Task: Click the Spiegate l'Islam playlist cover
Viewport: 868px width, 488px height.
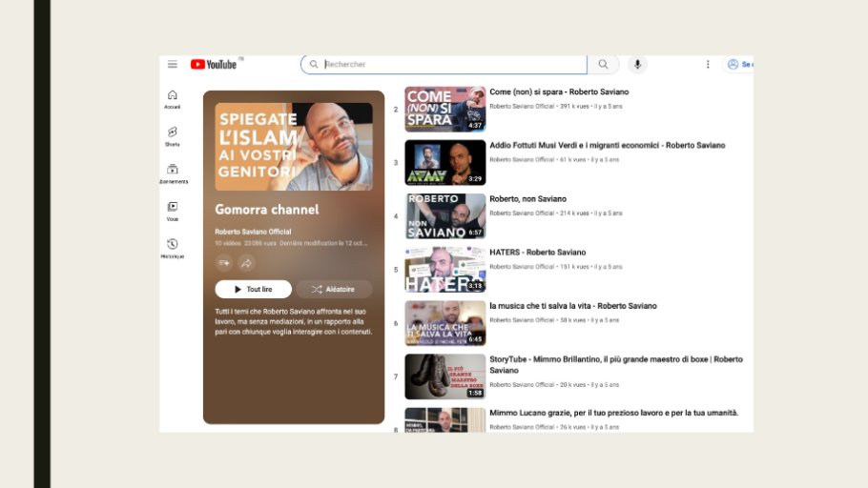Action: coord(294,147)
